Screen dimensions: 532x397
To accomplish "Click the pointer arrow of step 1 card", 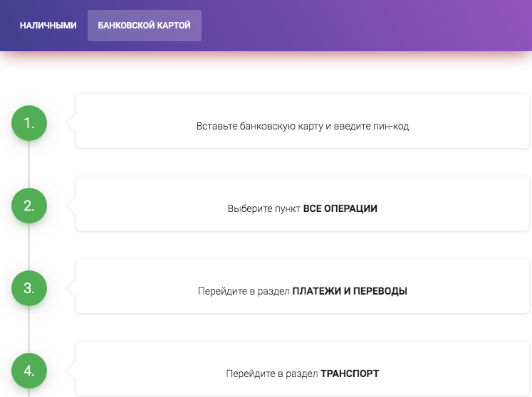I will coord(71,123).
